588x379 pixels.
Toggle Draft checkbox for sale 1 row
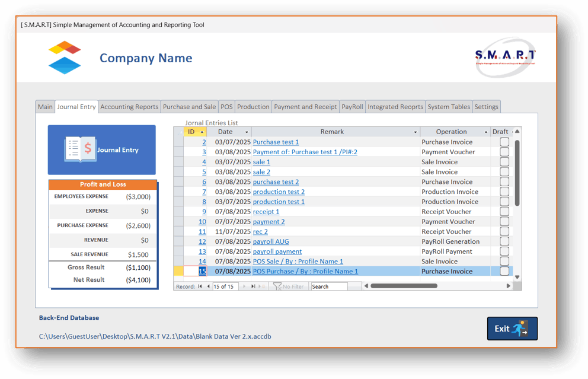coord(504,162)
